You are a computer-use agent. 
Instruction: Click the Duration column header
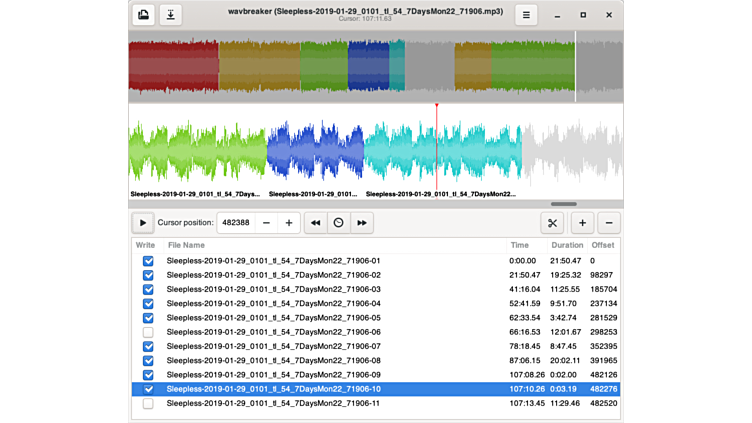[567, 245]
